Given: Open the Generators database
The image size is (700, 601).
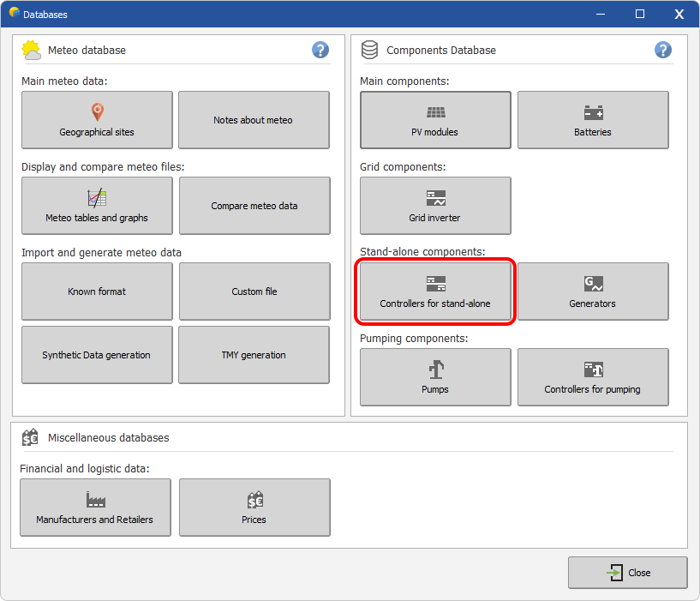Looking at the screenshot, I should [593, 291].
